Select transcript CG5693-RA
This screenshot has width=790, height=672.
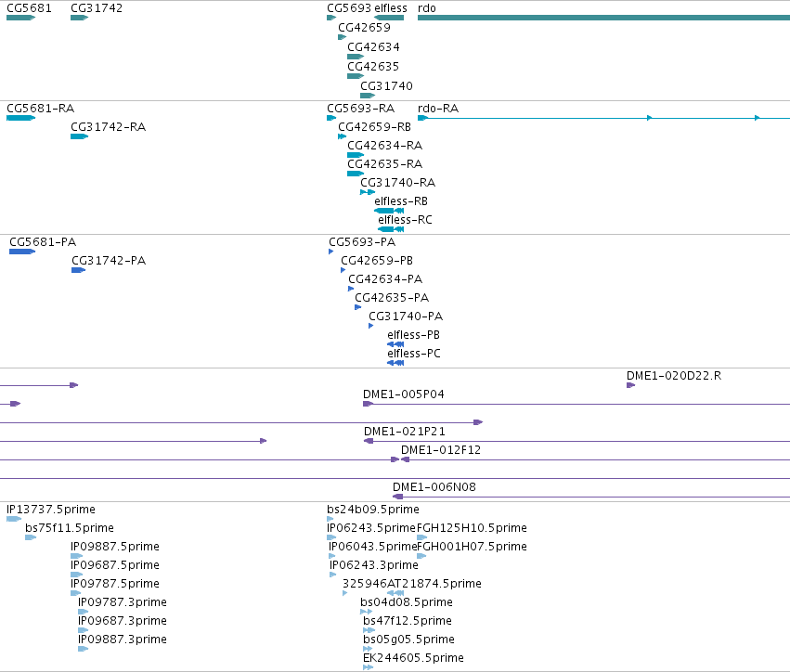click(x=361, y=109)
